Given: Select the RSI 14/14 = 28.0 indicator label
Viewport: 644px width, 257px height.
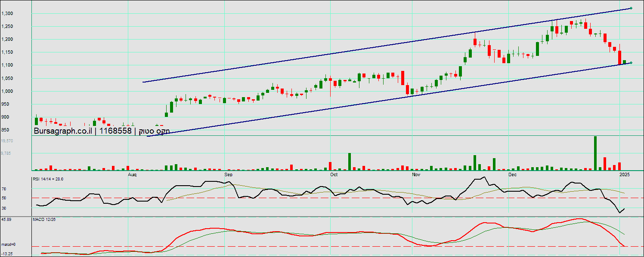Looking at the screenshot, I should coord(48,179).
